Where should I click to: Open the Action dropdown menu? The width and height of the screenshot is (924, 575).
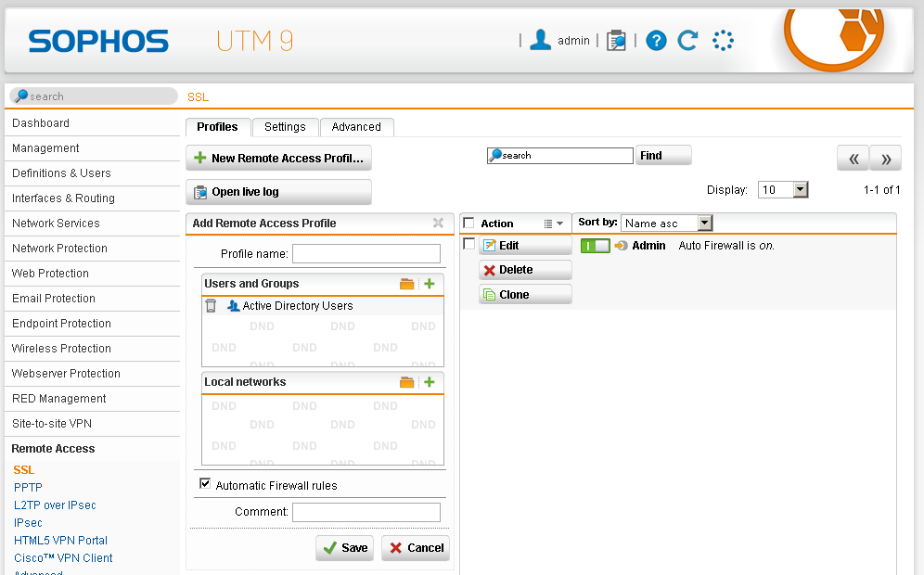(554, 224)
